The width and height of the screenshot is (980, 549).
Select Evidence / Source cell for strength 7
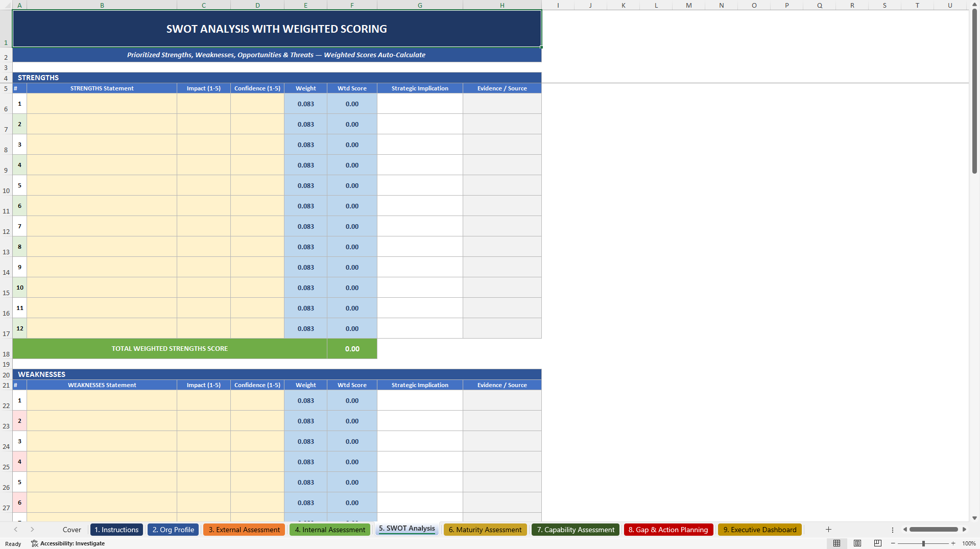tap(503, 226)
